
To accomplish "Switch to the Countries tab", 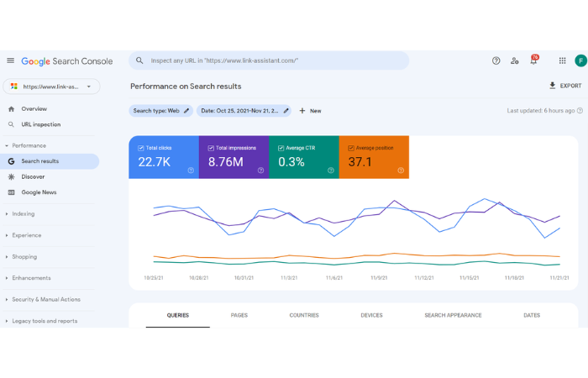I will [304, 315].
